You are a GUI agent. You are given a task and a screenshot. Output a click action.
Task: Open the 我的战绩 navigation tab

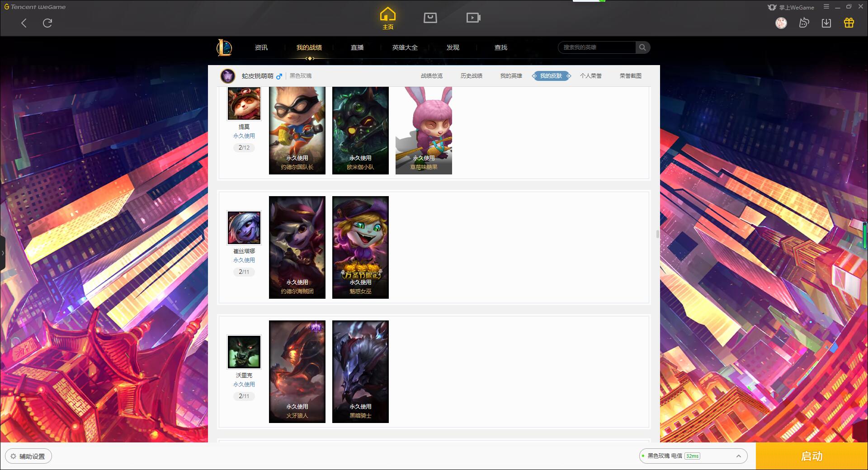[x=309, y=47]
